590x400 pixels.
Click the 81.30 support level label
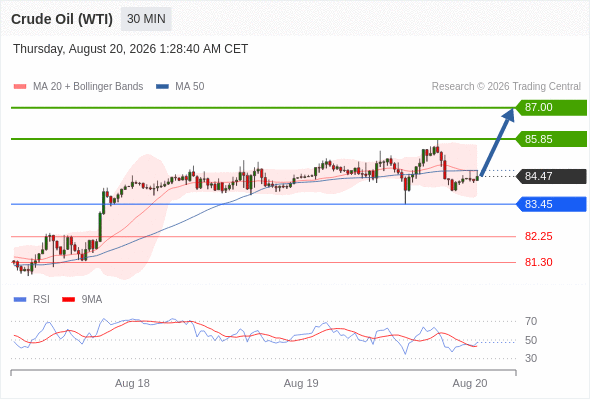pyautogui.click(x=538, y=262)
